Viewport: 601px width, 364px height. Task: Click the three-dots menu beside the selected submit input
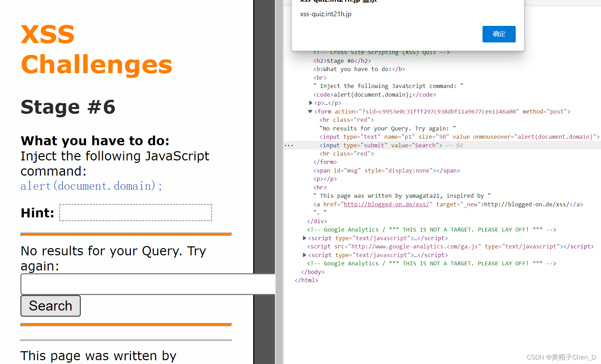tap(289, 145)
